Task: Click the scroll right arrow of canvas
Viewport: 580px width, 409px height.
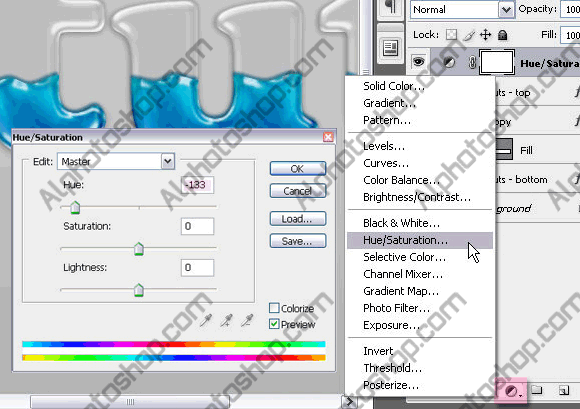Action: pyautogui.click(x=349, y=402)
